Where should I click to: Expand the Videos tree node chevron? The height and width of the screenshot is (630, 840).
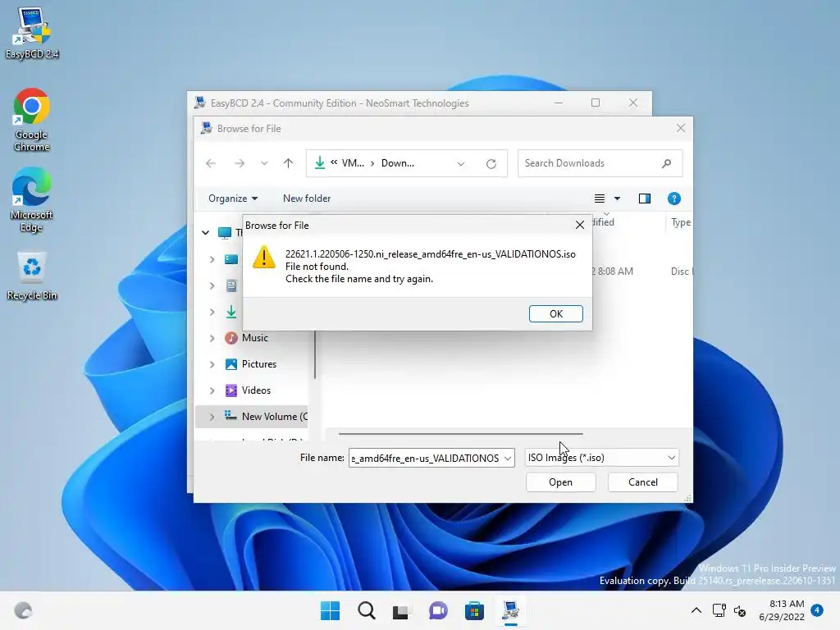212,390
